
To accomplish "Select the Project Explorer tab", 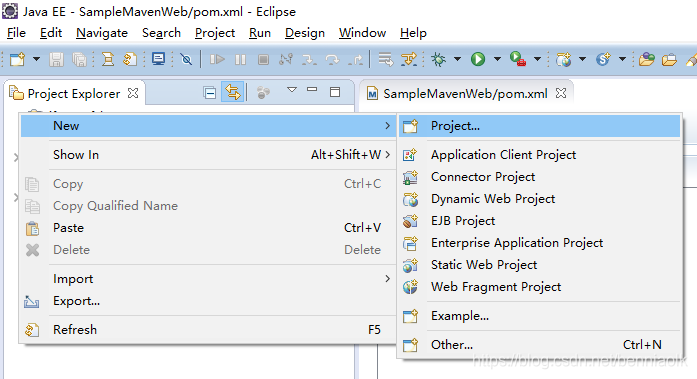I will click(74, 94).
